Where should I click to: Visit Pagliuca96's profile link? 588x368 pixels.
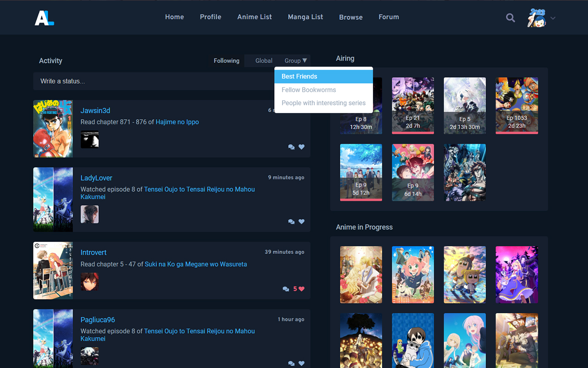pyautogui.click(x=98, y=320)
